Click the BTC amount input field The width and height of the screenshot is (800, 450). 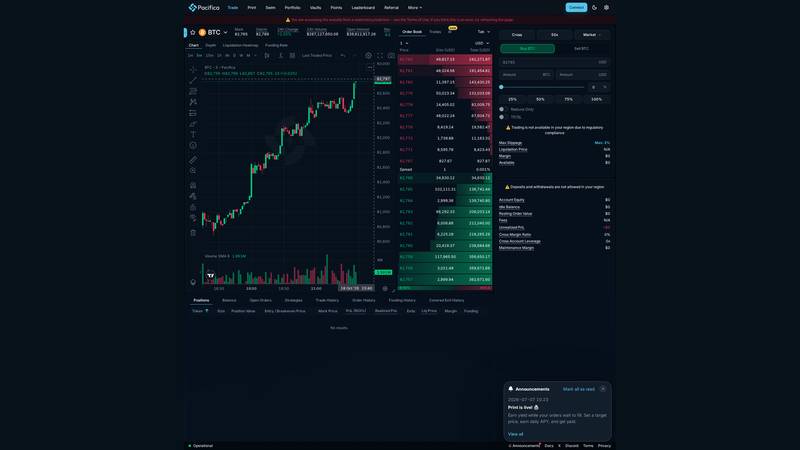[x=526, y=74]
